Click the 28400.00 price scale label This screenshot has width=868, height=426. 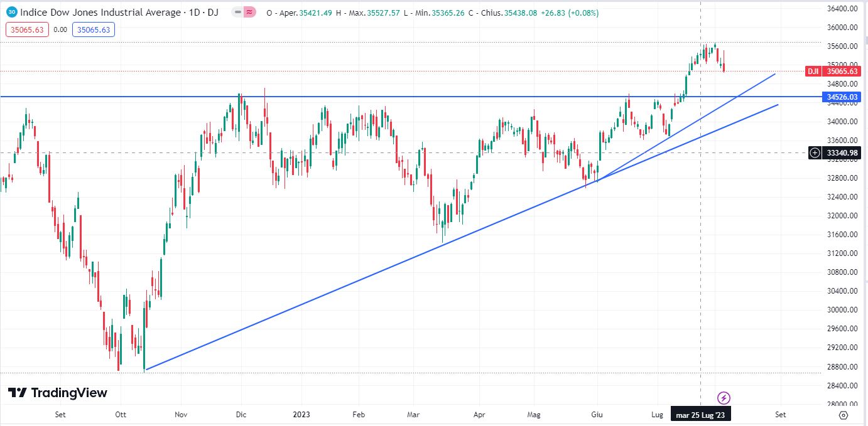844,385
